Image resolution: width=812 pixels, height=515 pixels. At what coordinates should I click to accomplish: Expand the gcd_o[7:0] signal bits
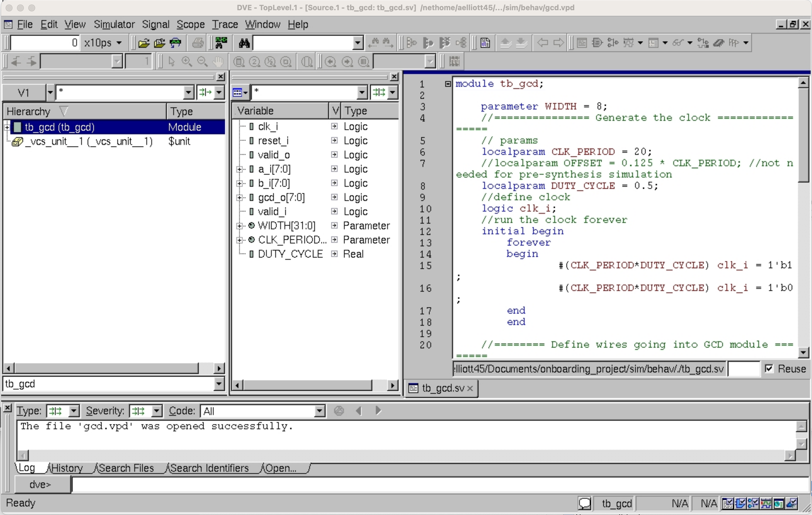pos(239,197)
